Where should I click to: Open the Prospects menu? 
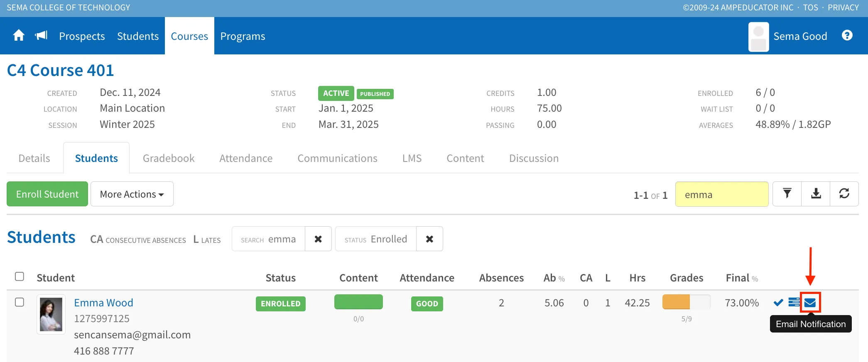(x=82, y=36)
